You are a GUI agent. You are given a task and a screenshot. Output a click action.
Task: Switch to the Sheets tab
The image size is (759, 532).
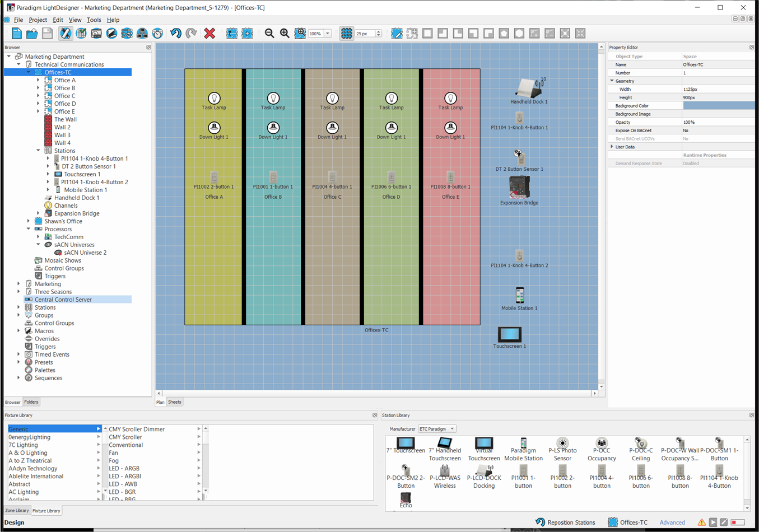tap(175, 402)
